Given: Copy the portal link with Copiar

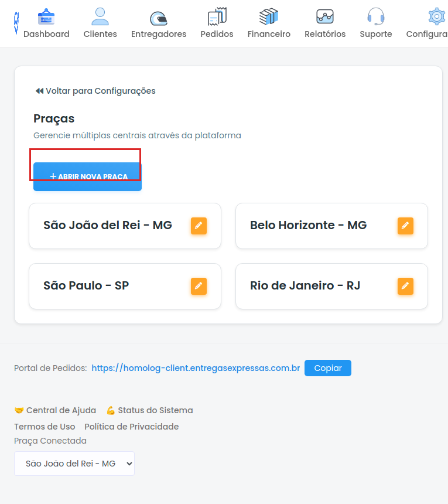Looking at the screenshot, I should click(328, 368).
